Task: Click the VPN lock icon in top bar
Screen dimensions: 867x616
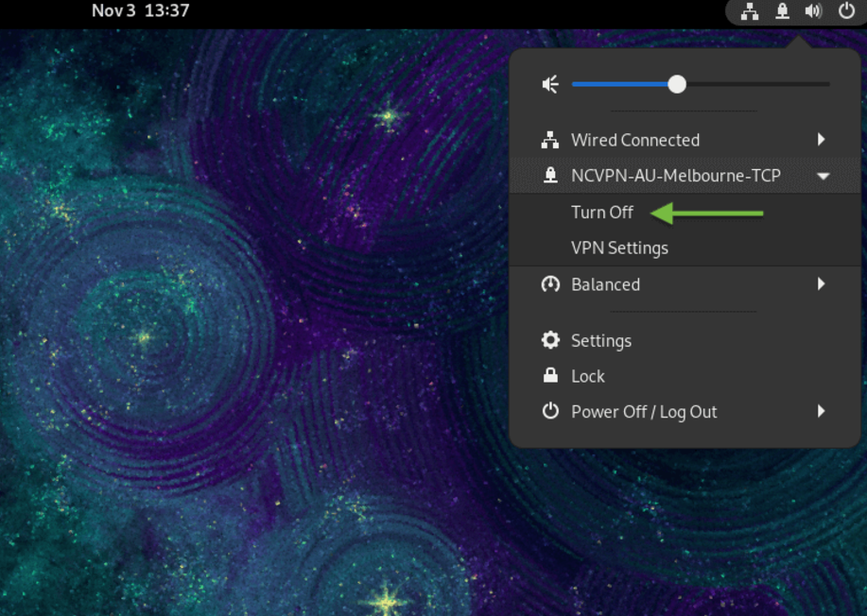Action: [x=782, y=11]
